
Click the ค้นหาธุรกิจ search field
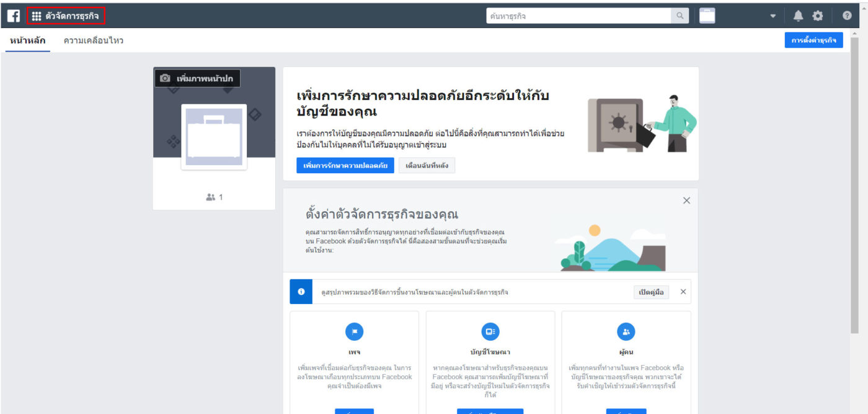[578, 16]
